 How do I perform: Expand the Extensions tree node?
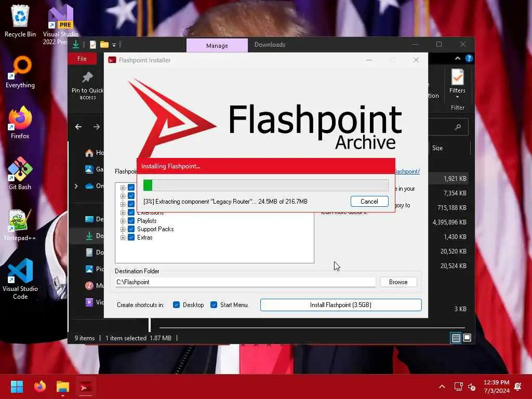pyautogui.click(x=123, y=212)
